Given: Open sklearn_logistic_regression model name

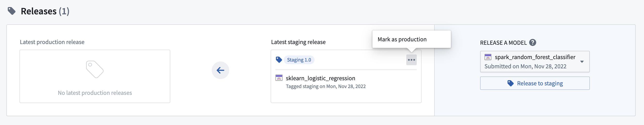Looking at the screenshot, I should coord(320,78).
